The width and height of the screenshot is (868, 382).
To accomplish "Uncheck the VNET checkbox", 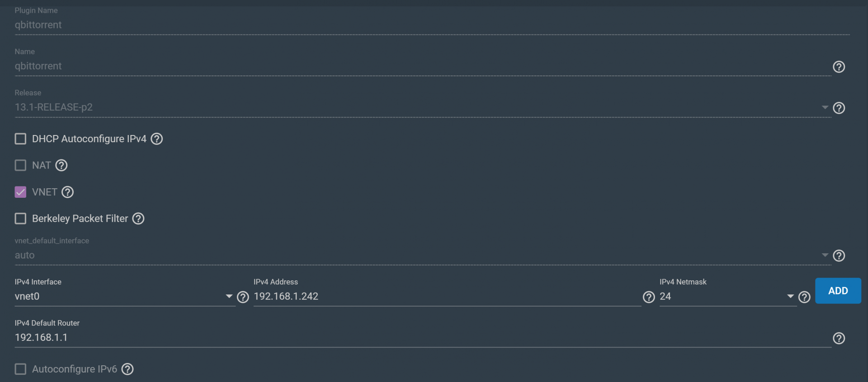I will click(20, 192).
